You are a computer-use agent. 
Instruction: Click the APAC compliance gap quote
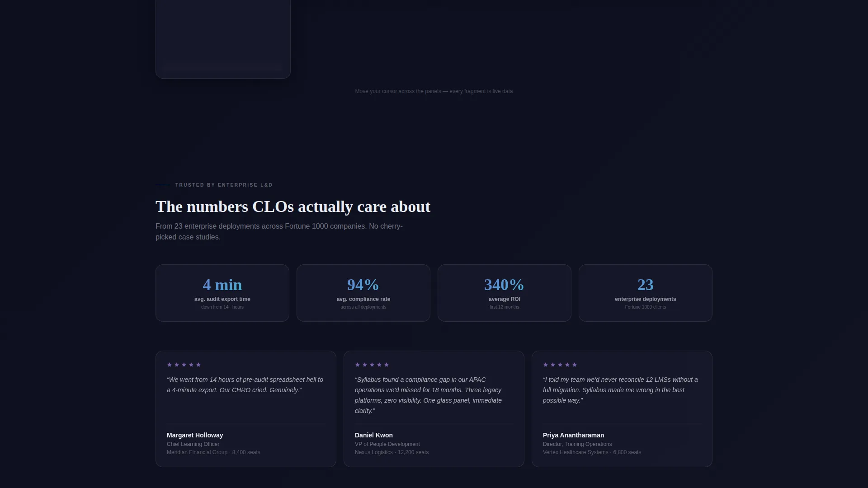pyautogui.click(x=429, y=395)
